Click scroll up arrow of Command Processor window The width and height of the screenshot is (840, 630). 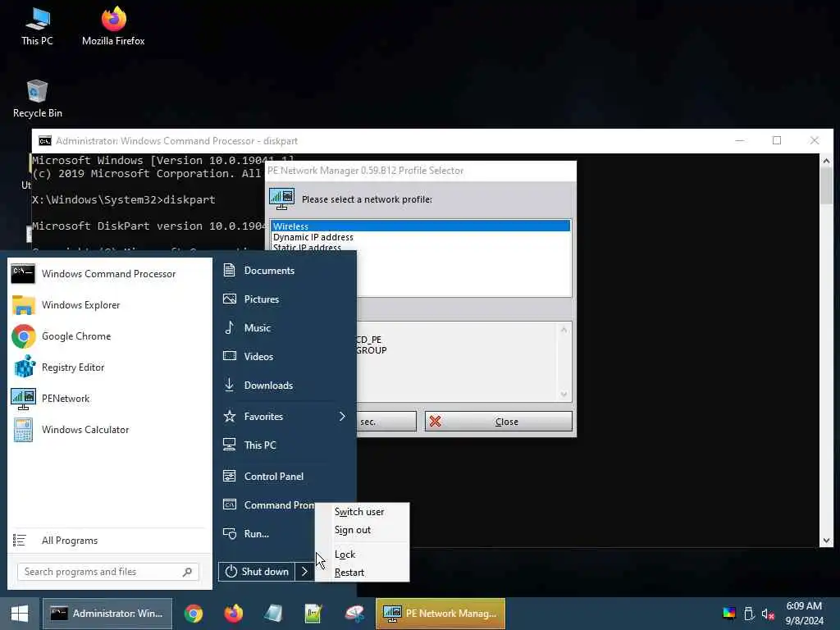[826, 161]
